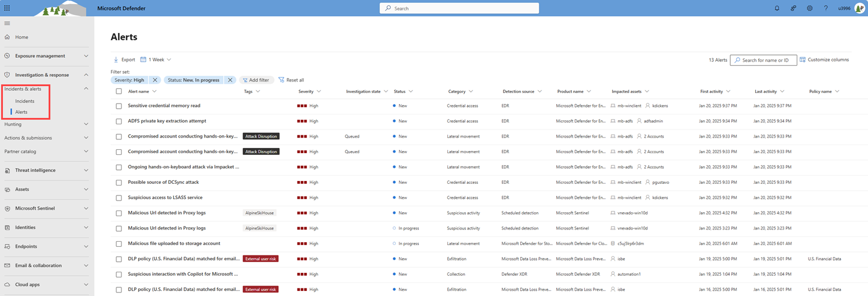Open settings gear in top bar
Screen dimensions: 868x296
(x=810, y=8)
